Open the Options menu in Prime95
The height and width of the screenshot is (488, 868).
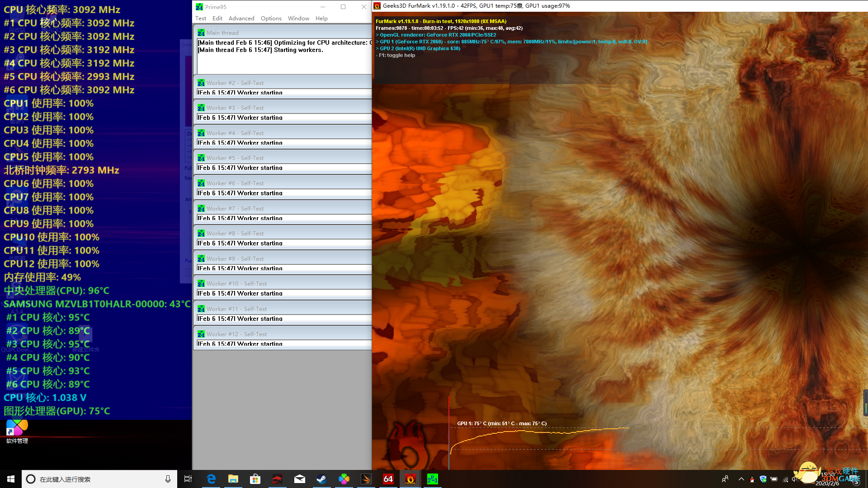pos(271,19)
